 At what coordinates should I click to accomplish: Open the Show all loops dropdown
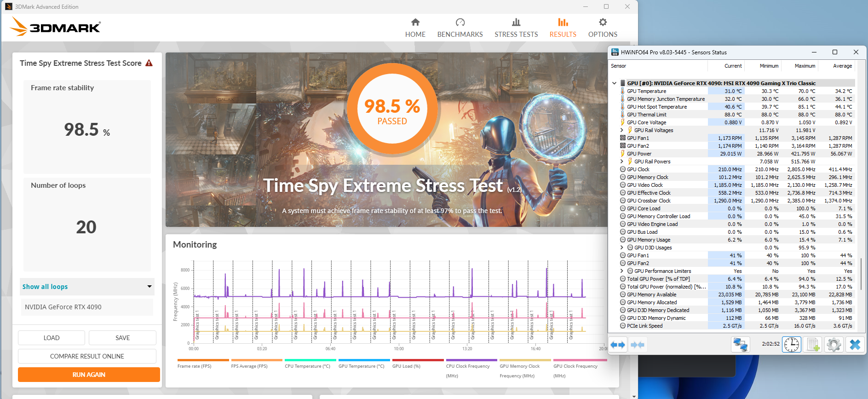pyautogui.click(x=87, y=287)
